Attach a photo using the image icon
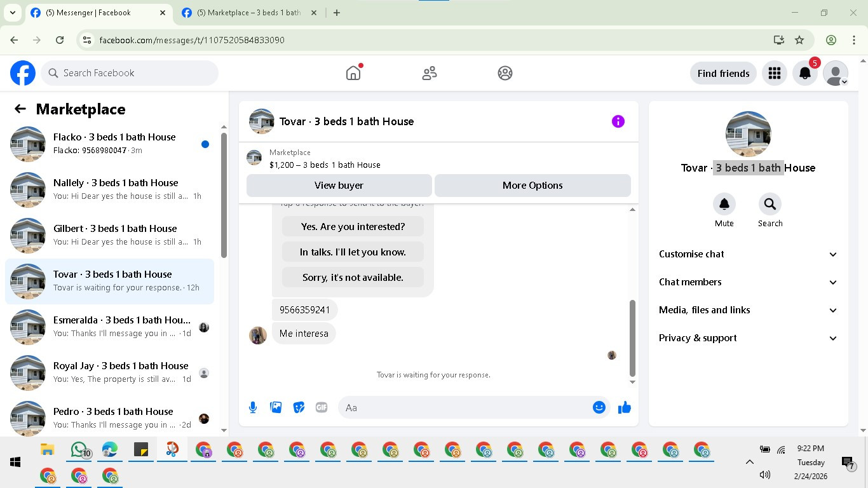868x488 pixels. pyautogui.click(x=276, y=407)
